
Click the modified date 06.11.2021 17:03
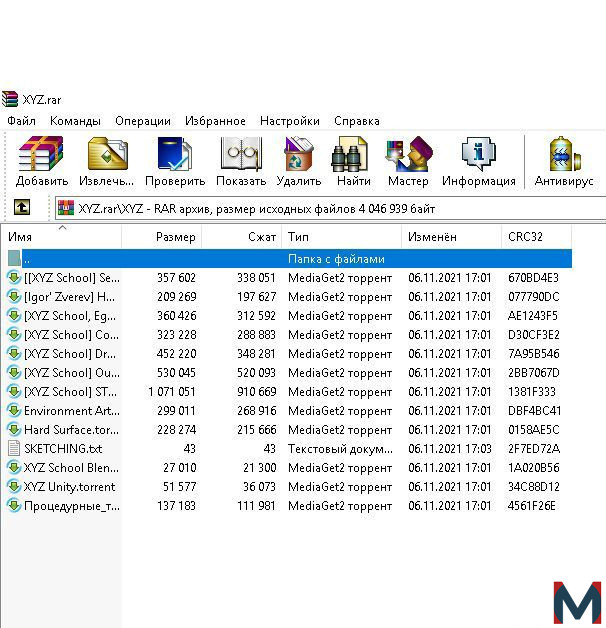click(450, 449)
